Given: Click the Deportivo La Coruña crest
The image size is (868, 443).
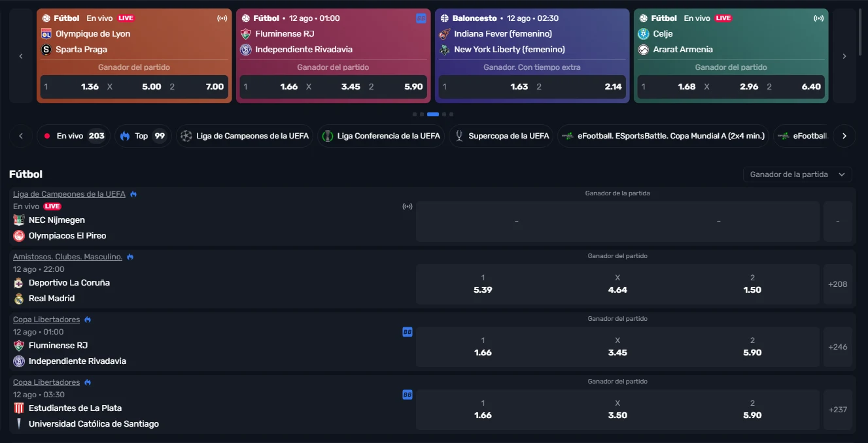Looking at the screenshot, I should click(19, 283).
